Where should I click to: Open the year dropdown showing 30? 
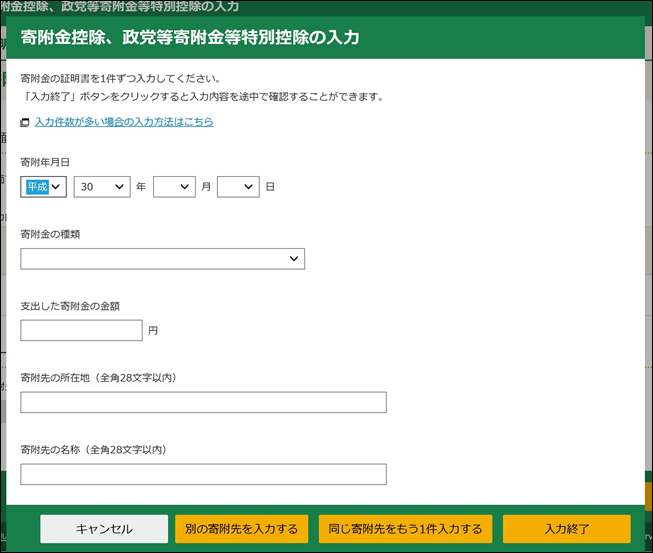pyautogui.click(x=102, y=187)
